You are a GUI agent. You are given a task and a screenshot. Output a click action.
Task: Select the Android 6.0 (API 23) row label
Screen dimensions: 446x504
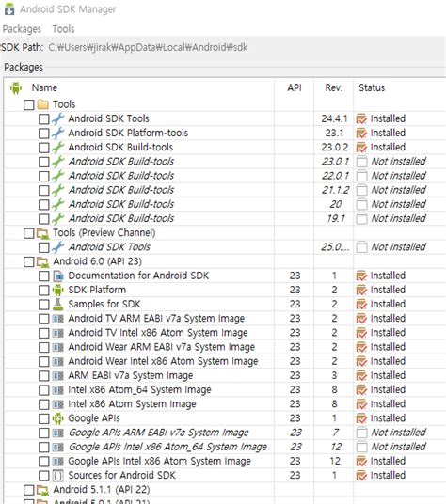coord(98,261)
